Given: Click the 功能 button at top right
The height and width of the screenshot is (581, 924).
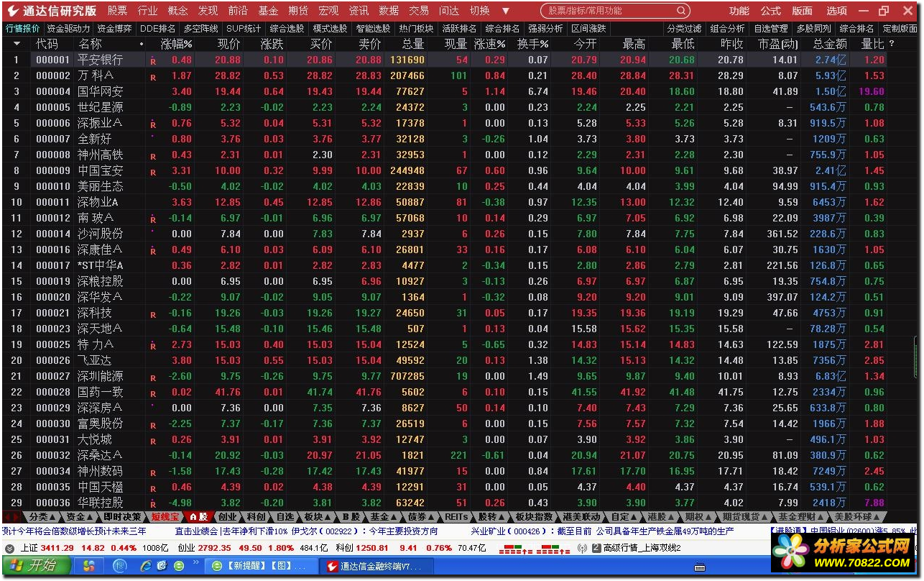Looking at the screenshot, I should point(739,11).
